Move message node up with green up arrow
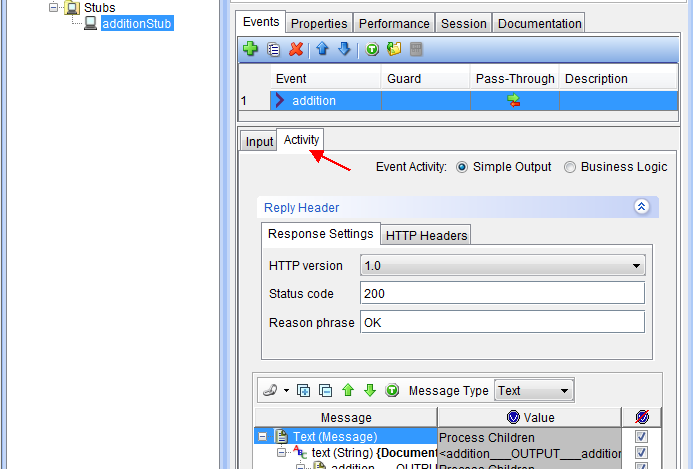This screenshot has height=469, width=693. pos(348,390)
